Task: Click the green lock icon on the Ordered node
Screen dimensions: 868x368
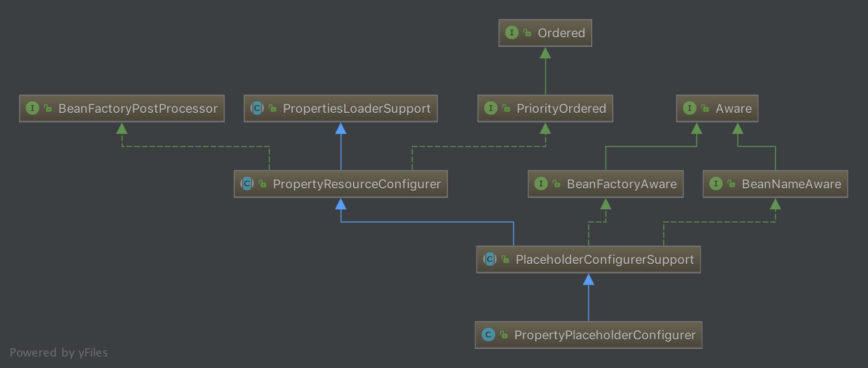Action: click(x=527, y=33)
